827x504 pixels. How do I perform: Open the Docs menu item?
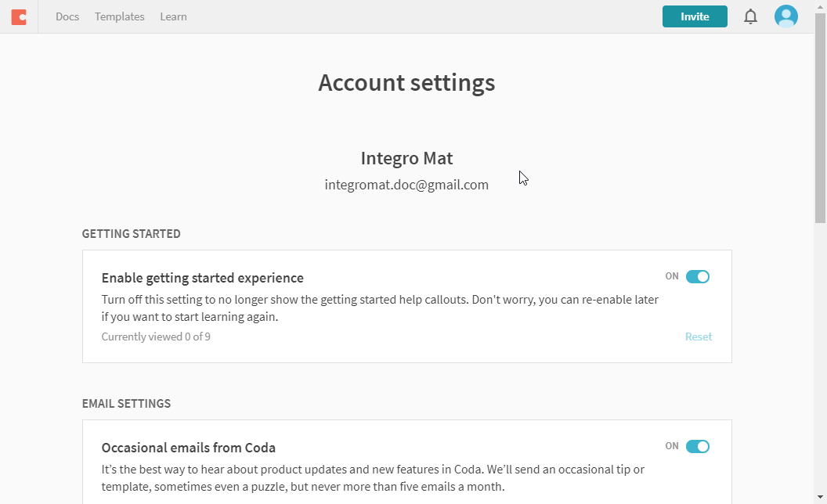tap(67, 16)
